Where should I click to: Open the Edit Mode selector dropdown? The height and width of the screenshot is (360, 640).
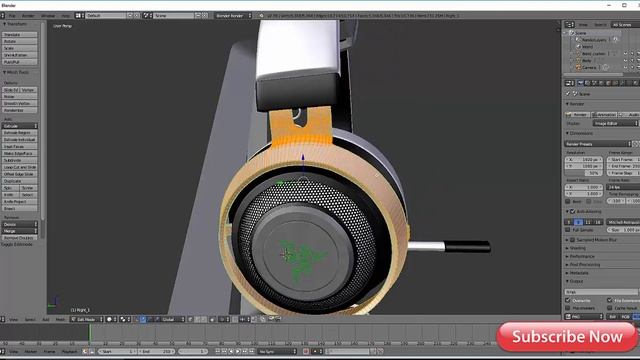pos(87,320)
